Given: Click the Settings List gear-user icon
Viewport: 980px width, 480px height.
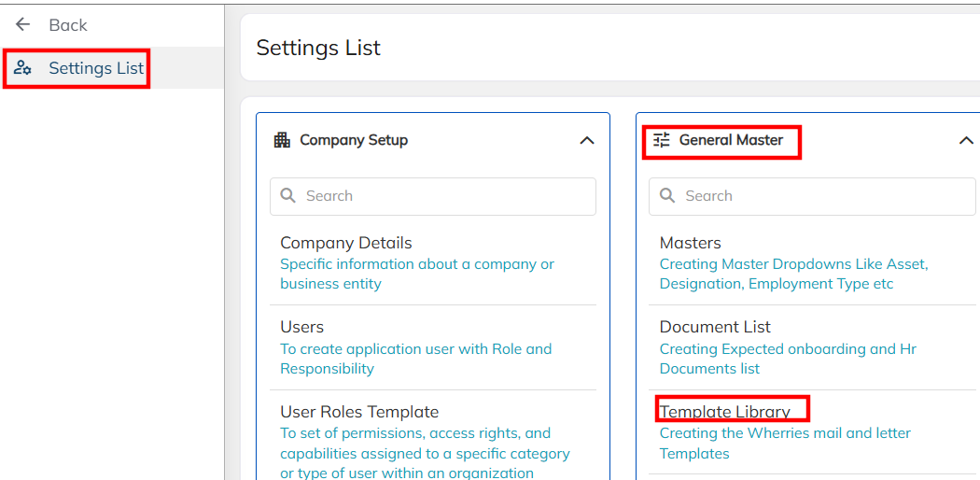Looking at the screenshot, I should pos(23,68).
